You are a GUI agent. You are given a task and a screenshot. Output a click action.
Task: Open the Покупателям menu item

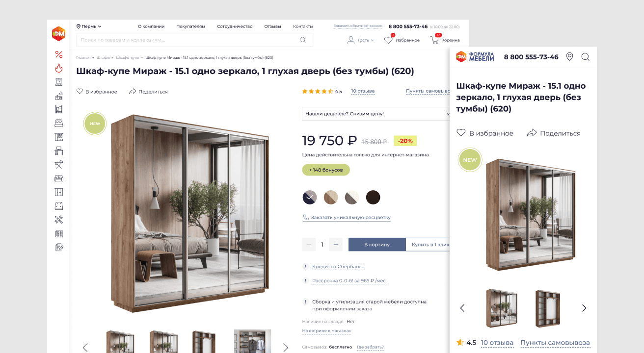point(190,26)
